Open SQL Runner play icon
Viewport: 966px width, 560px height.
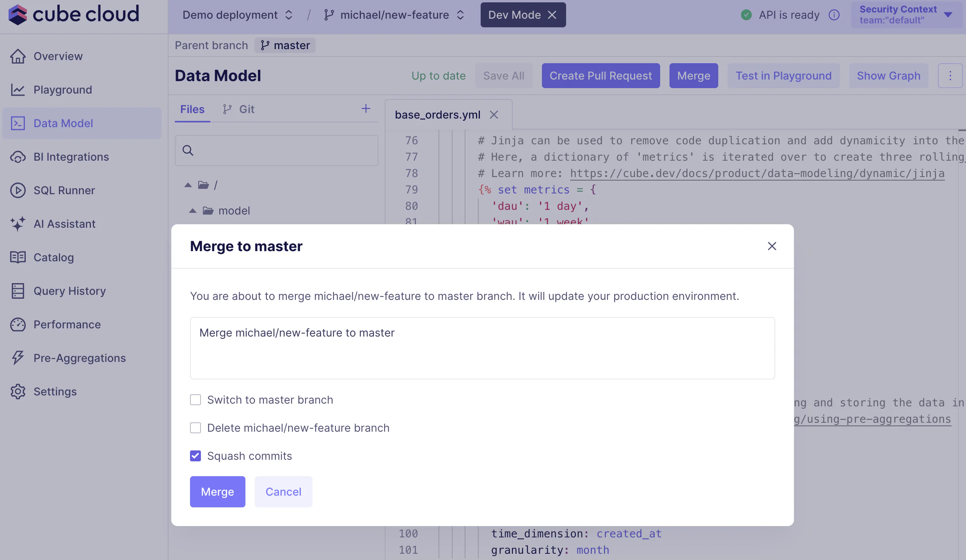18,190
